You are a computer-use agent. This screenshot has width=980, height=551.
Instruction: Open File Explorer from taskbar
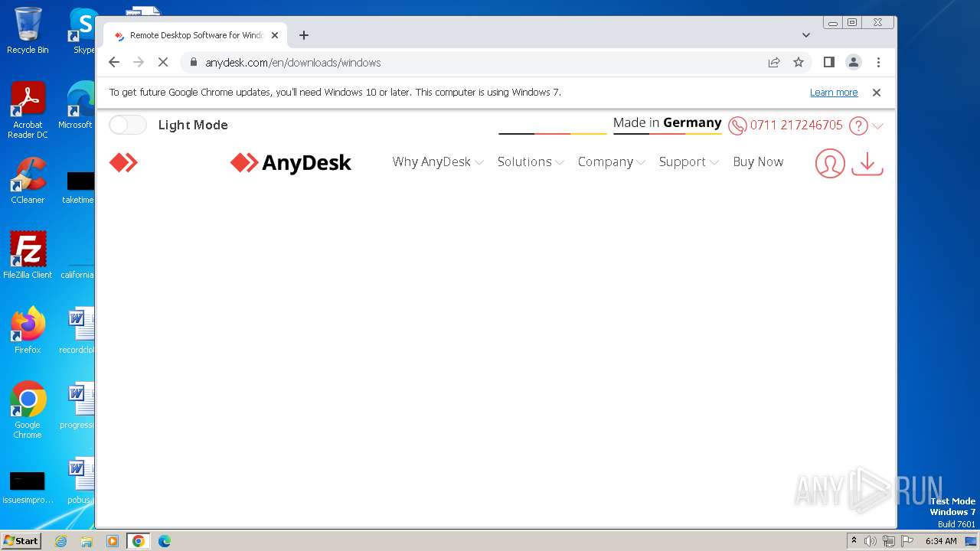(x=87, y=541)
